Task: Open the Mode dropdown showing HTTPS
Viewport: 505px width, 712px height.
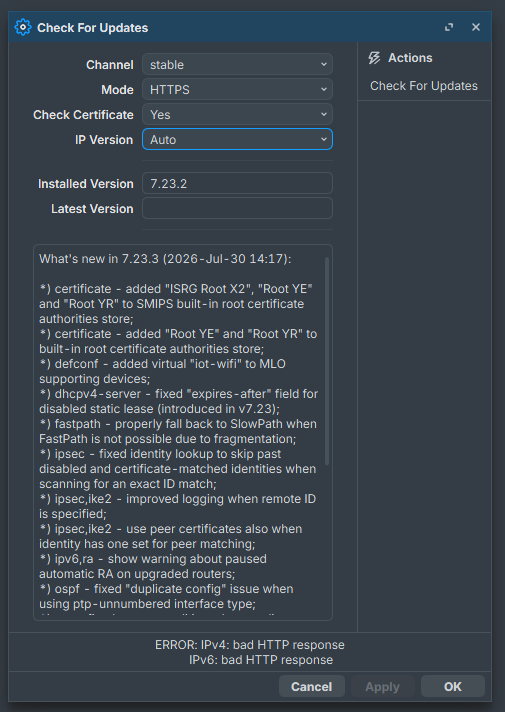Action: [x=238, y=89]
